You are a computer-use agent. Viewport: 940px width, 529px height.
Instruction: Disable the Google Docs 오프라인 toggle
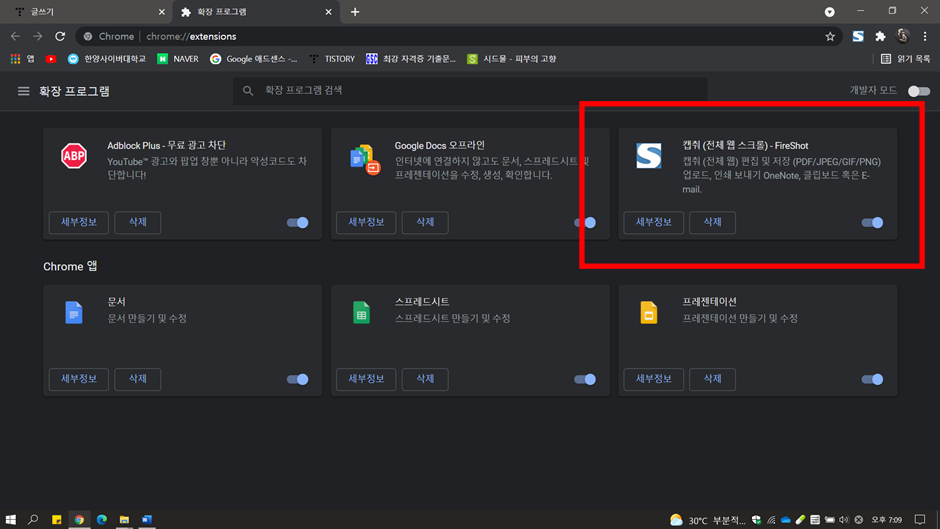click(x=585, y=223)
